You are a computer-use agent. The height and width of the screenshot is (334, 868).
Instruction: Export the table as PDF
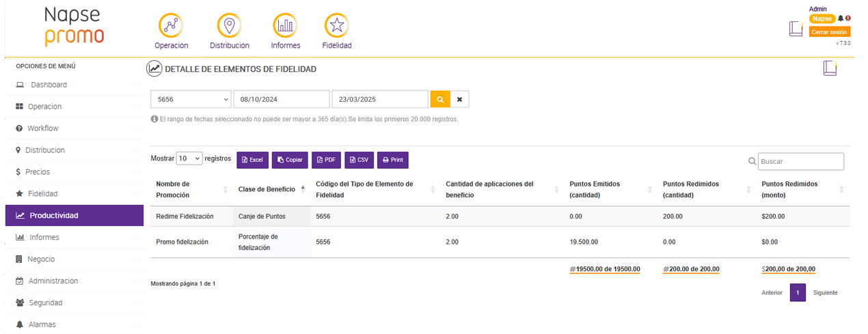(x=326, y=160)
